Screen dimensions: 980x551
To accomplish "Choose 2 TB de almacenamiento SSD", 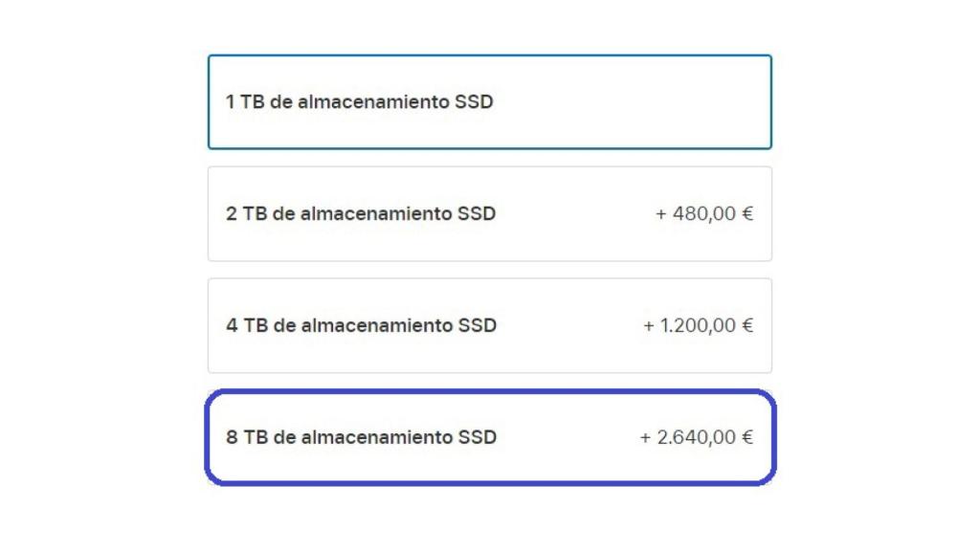I will tap(489, 213).
